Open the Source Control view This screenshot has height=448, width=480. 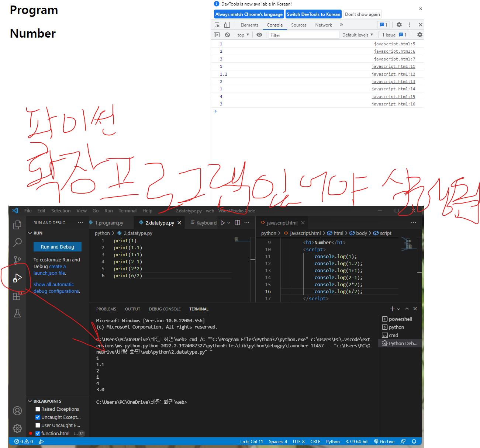[17, 260]
